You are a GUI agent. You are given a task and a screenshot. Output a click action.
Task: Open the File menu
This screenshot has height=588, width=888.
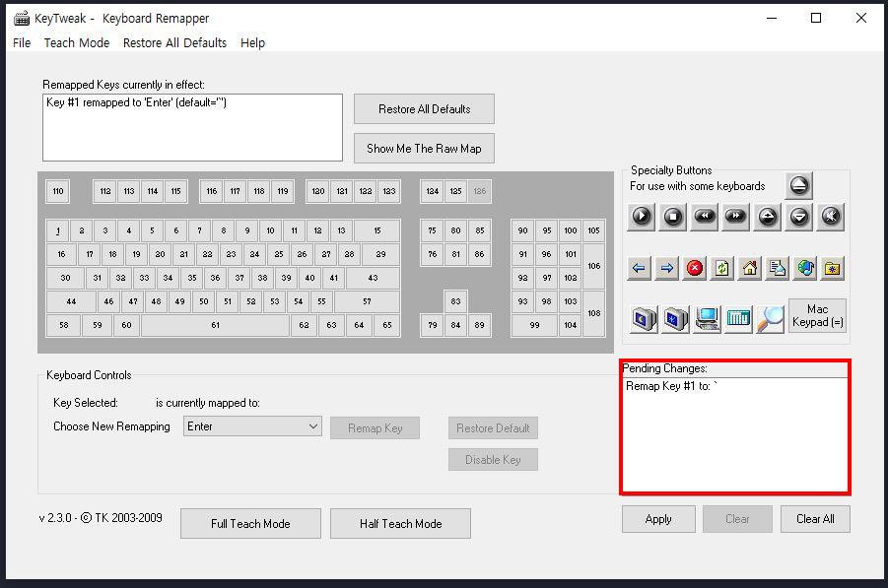(22, 43)
